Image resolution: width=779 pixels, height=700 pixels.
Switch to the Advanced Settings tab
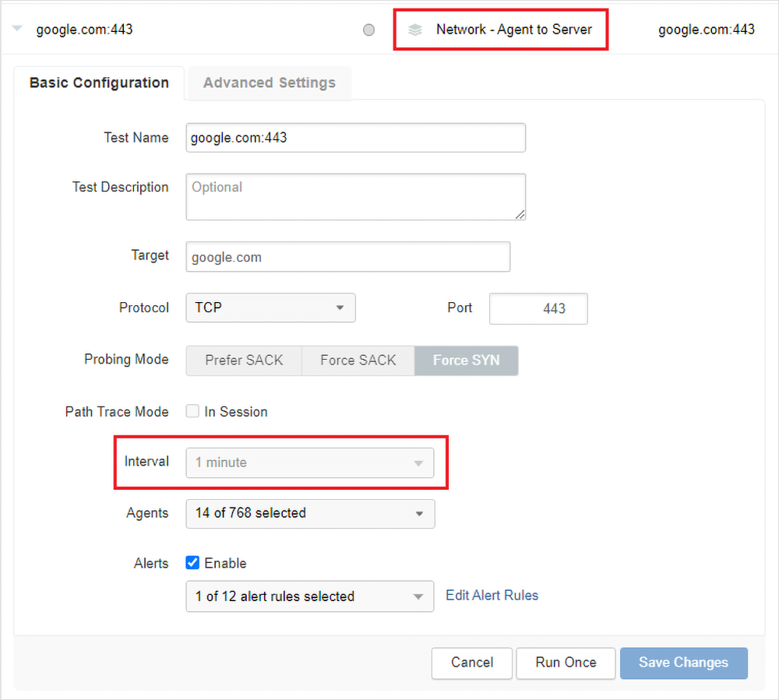(269, 83)
